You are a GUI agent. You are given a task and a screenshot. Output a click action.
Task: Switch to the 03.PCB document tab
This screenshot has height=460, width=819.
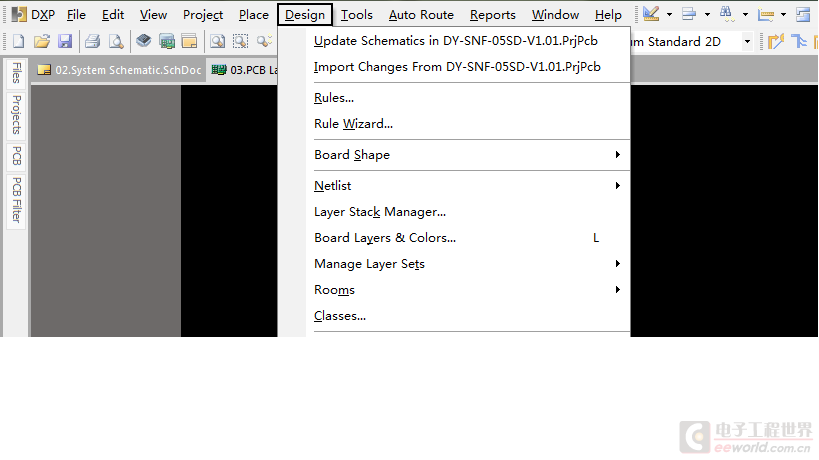point(243,70)
